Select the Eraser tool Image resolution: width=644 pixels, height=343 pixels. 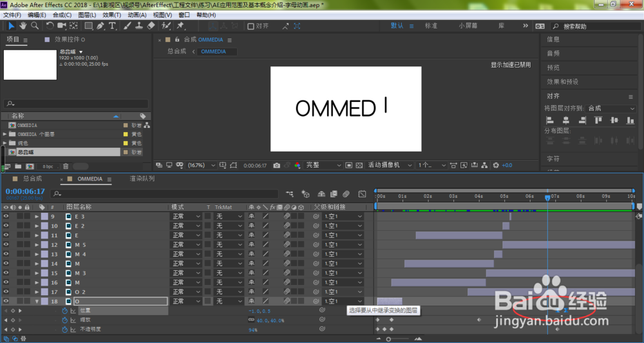(x=151, y=26)
